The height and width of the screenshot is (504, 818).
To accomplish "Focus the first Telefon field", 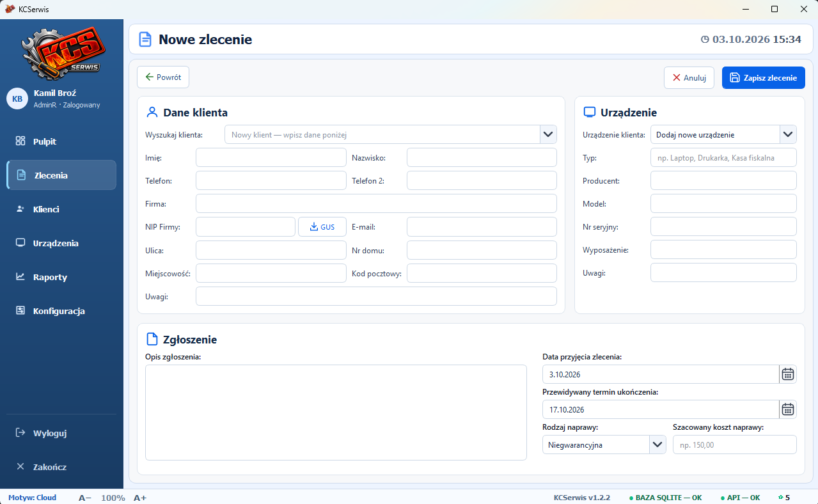I will (271, 180).
